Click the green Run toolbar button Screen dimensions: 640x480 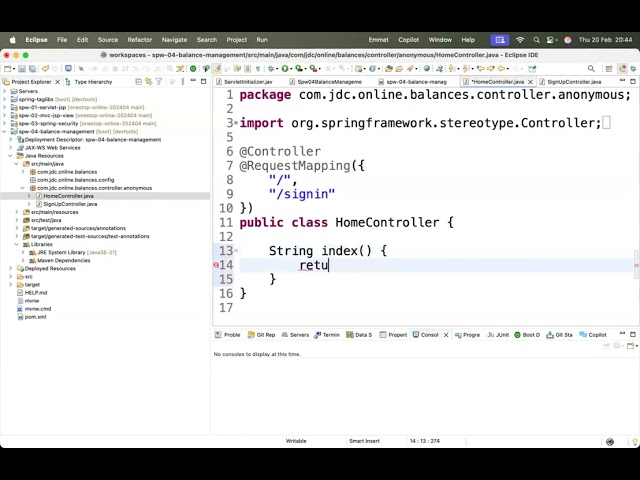[285, 69]
